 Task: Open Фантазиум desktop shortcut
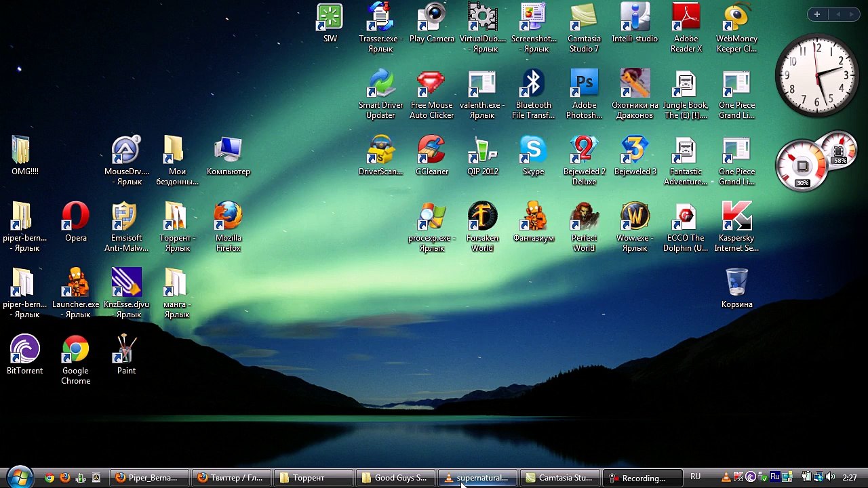pyautogui.click(x=533, y=222)
